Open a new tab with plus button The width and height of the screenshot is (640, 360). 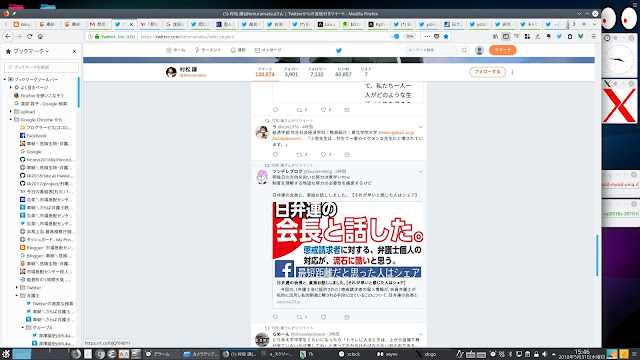pos(584,24)
